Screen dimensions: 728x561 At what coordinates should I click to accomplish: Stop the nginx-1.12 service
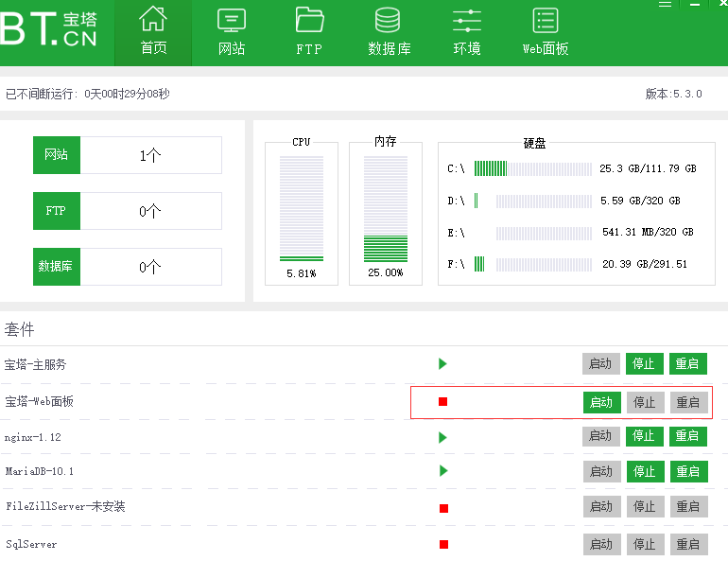[644, 436]
